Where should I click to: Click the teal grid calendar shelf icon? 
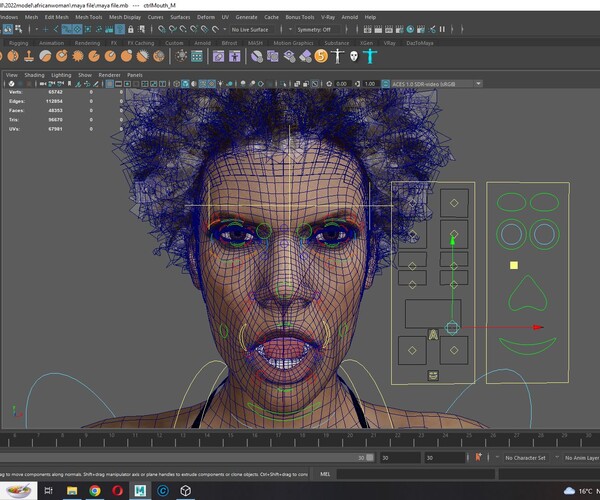[x=197, y=56]
